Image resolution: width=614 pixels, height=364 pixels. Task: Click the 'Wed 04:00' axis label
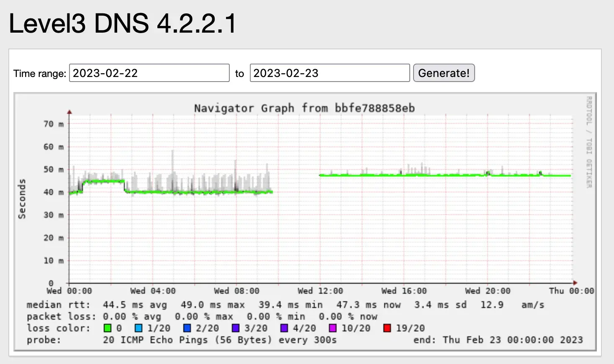point(153,291)
